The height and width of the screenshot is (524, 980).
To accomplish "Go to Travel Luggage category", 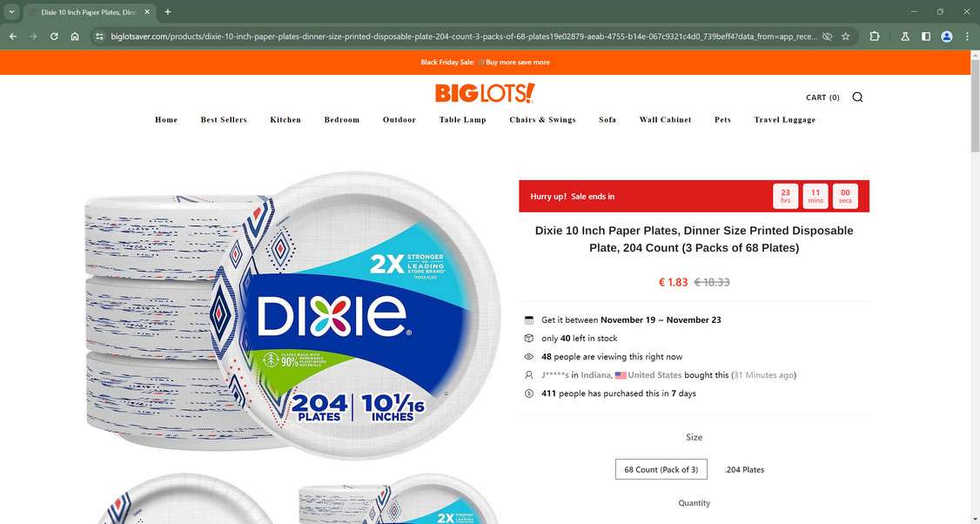I will 785,119.
